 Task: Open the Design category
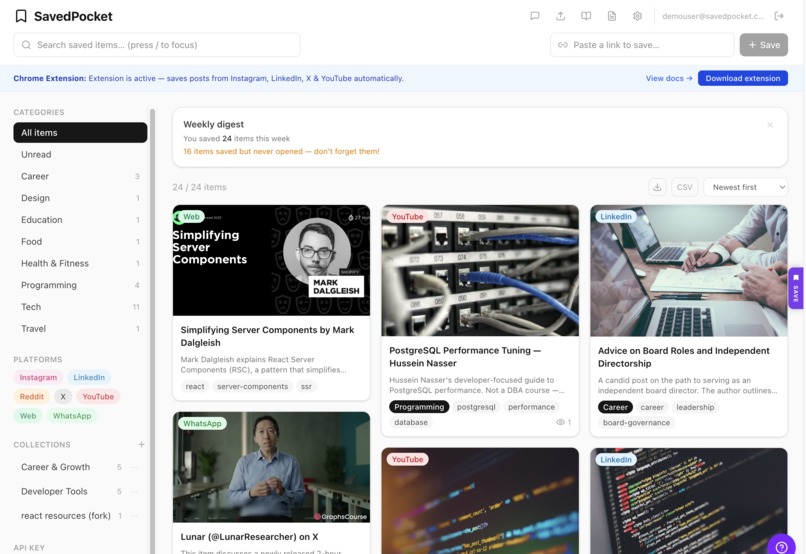coord(80,198)
